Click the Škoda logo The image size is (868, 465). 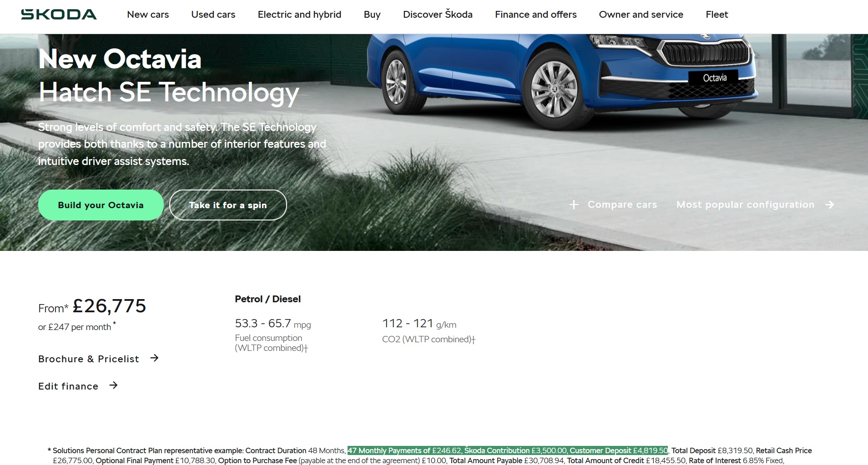tap(59, 15)
